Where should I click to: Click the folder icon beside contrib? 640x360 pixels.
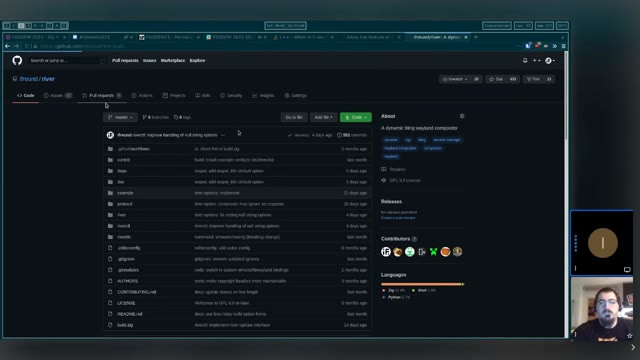click(110, 160)
